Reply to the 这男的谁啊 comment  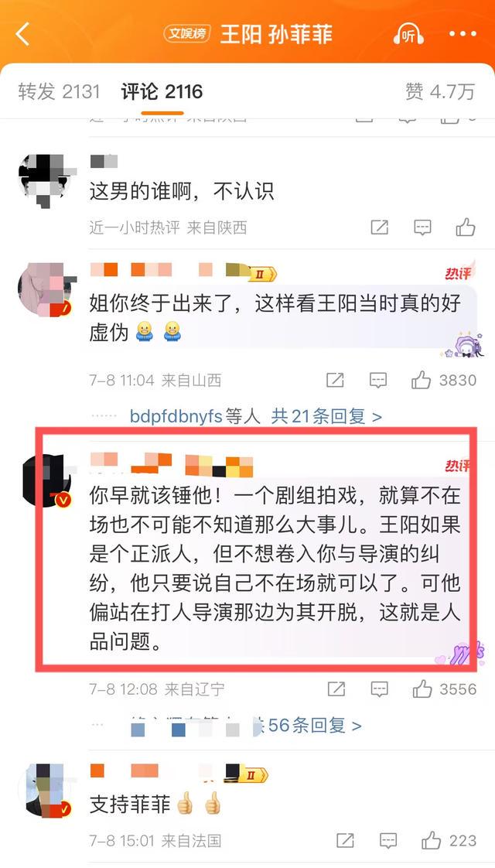(x=422, y=227)
